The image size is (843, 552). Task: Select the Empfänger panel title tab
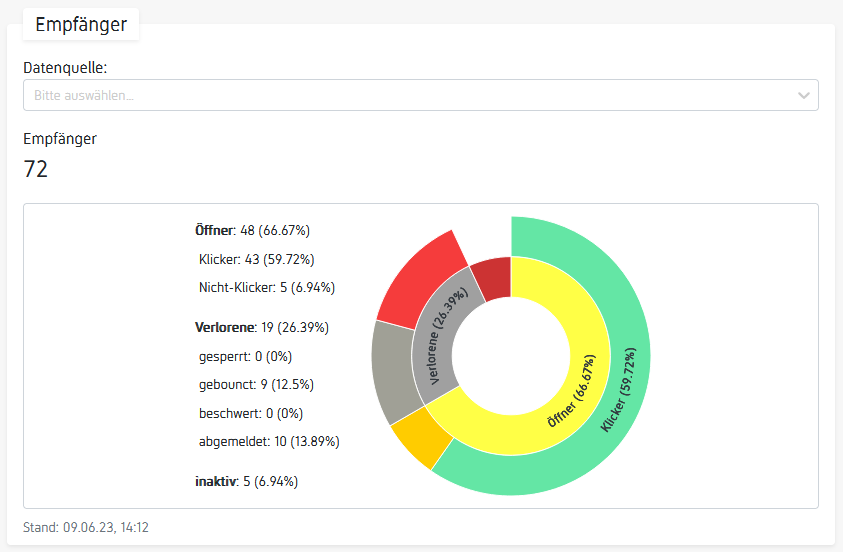[81, 25]
